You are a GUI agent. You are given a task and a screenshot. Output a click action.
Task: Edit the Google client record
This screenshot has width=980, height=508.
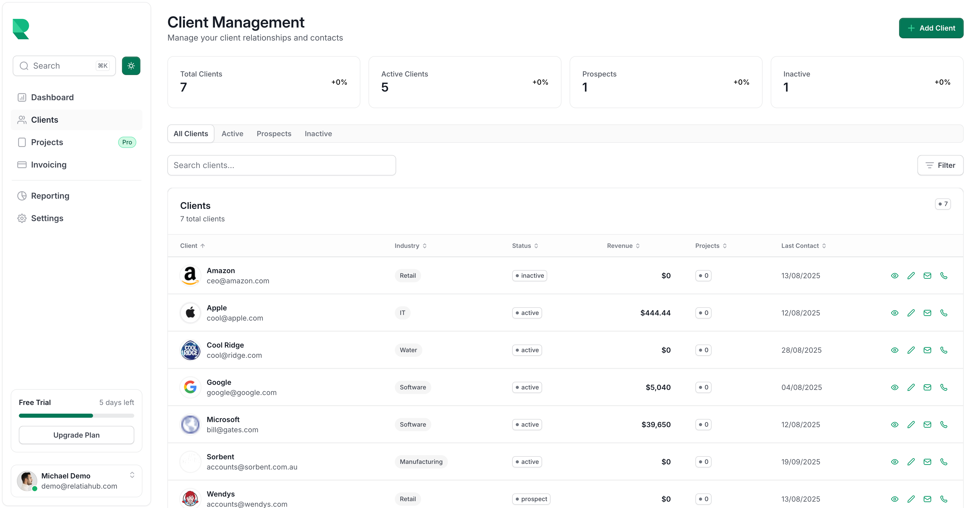[911, 387]
